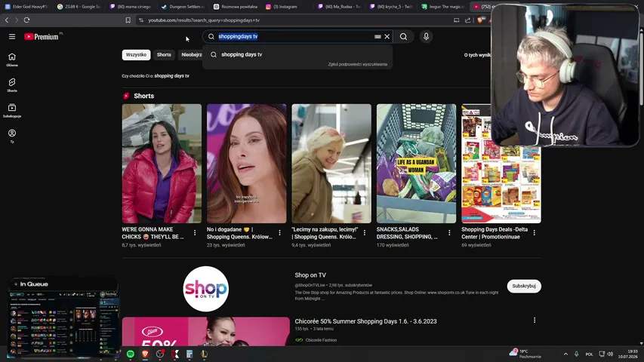The image size is (644, 362).
Task: Open Calculator from the taskbar
Action: pos(190,354)
